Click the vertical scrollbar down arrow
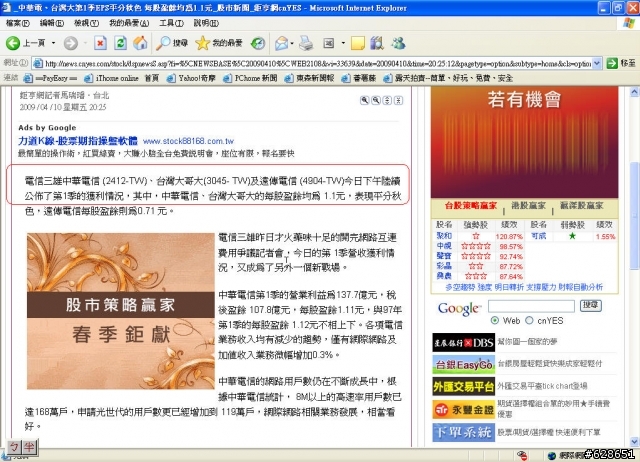The height and width of the screenshot is (462, 640). pos(634,442)
